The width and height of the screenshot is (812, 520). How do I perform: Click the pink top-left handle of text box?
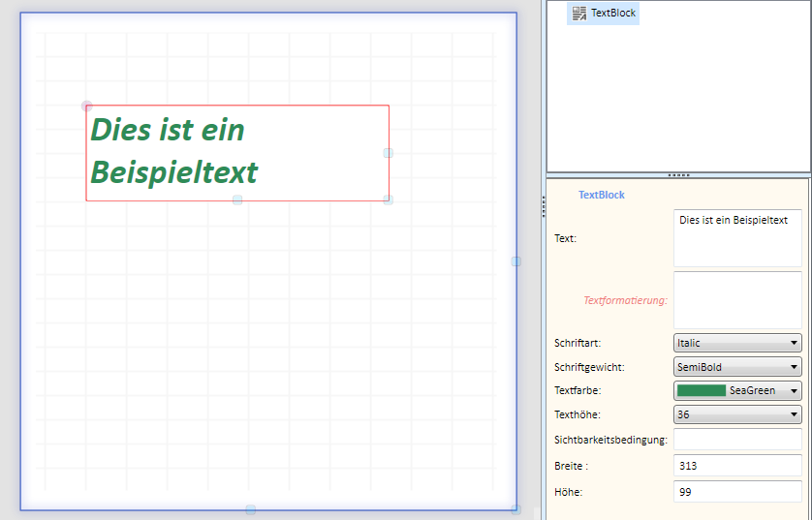coord(86,107)
